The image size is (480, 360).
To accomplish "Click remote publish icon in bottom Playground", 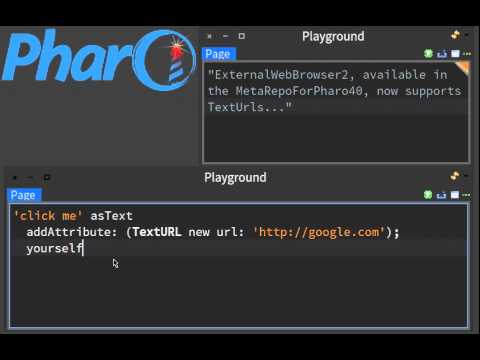I will (441, 195).
